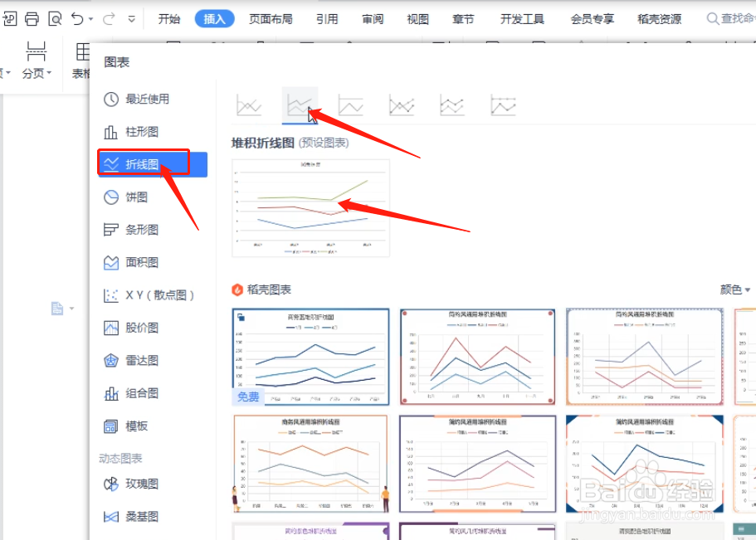Screen dimensions: 756x540
Task: Pick 100% stacked line with markers subtype icon
Action: [x=504, y=105]
